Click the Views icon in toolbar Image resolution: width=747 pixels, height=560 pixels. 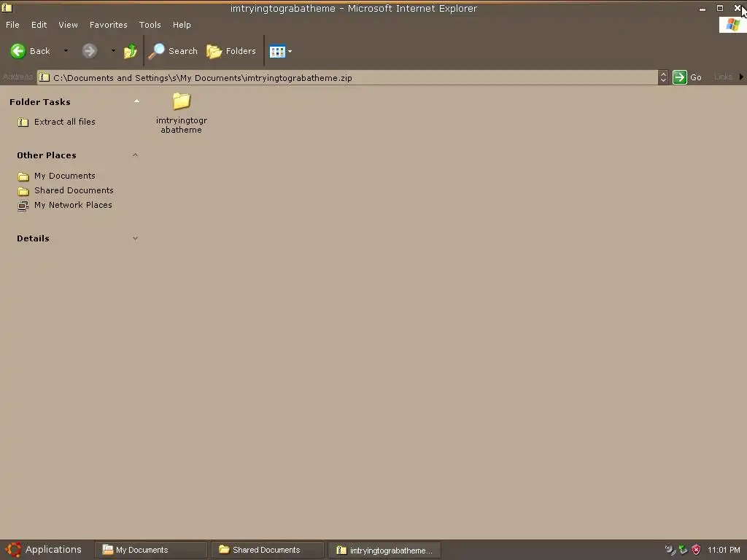click(x=277, y=52)
